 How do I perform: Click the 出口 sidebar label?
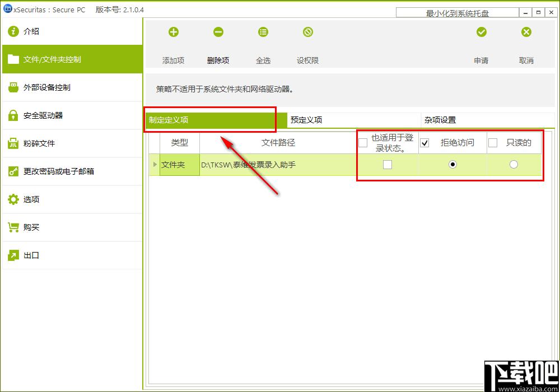coord(31,255)
